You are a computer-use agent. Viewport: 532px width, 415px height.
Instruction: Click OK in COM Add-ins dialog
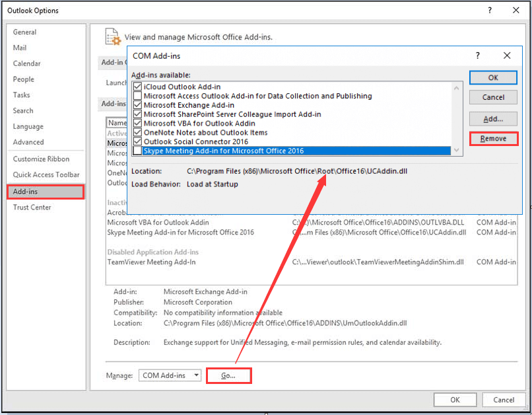(493, 78)
